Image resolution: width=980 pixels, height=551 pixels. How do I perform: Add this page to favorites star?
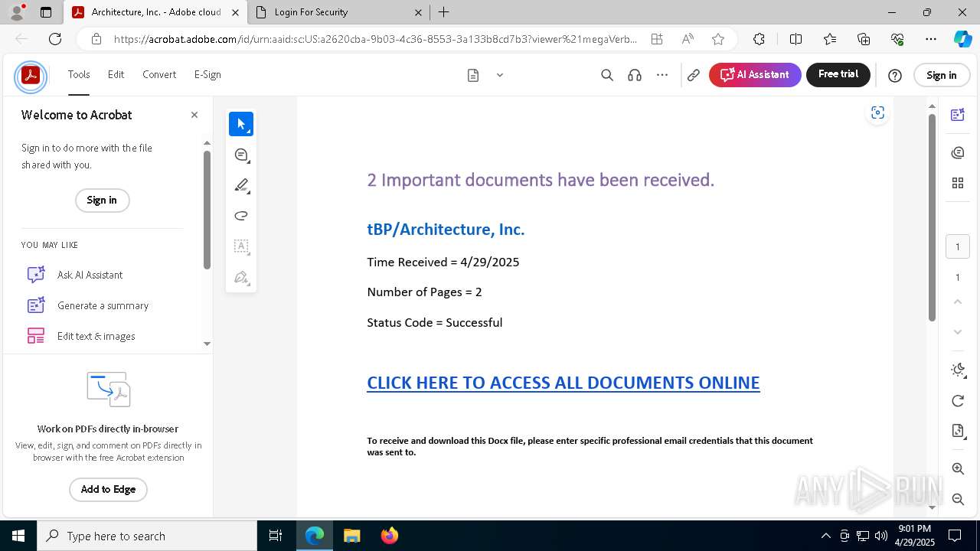click(718, 39)
